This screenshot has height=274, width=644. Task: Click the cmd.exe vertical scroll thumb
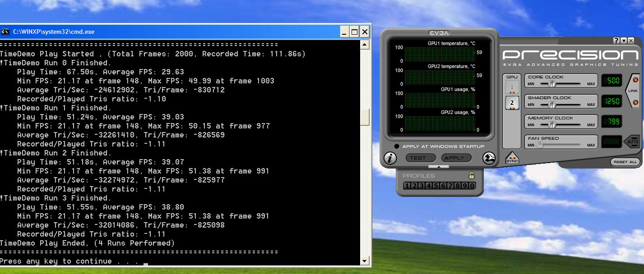coord(365,117)
